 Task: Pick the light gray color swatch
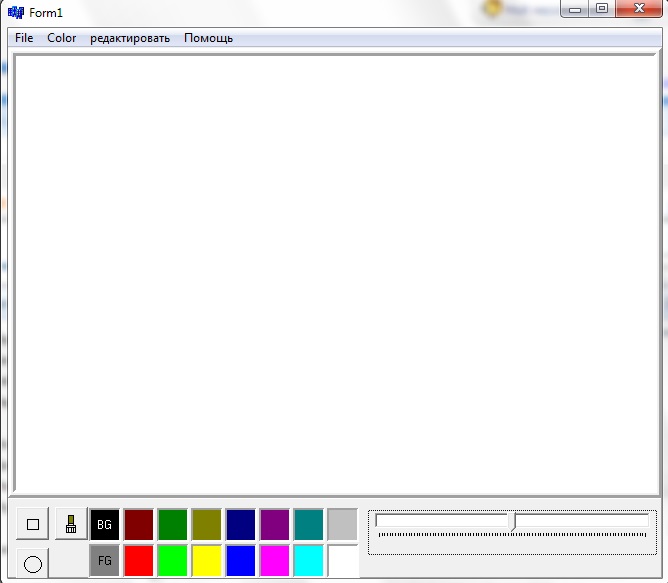point(343,524)
